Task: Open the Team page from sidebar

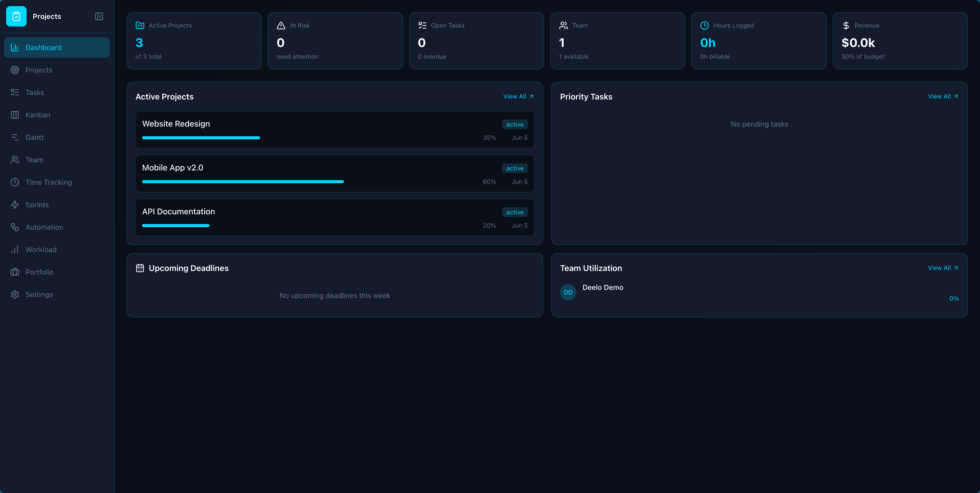Action: click(34, 160)
